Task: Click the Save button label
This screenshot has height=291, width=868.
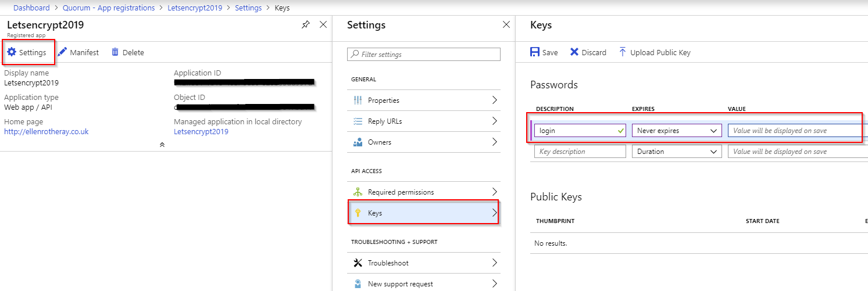Action: (x=550, y=52)
